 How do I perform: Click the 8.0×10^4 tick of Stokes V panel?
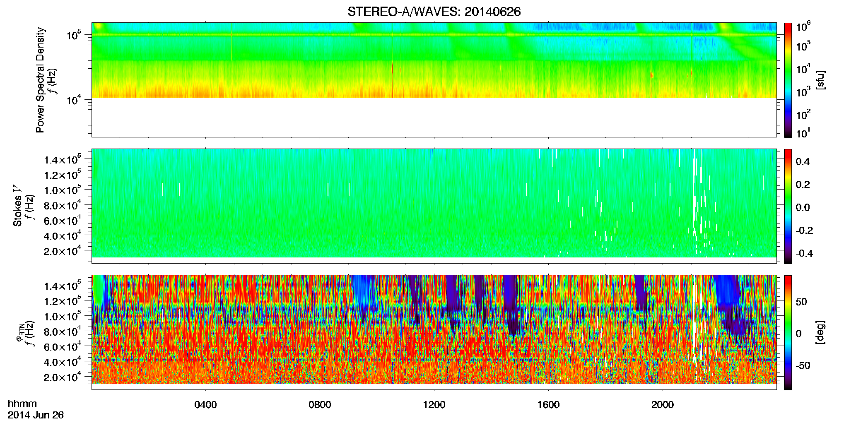click(x=63, y=206)
